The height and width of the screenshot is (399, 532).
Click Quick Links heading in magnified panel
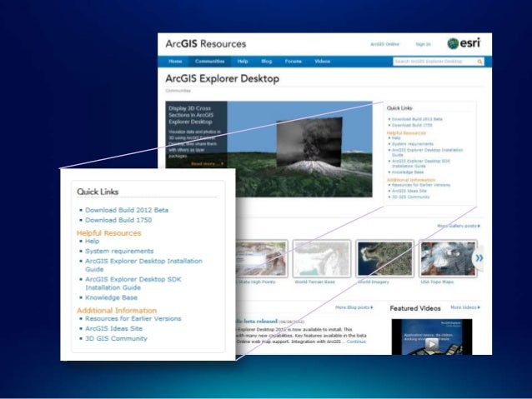click(x=98, y=192)
